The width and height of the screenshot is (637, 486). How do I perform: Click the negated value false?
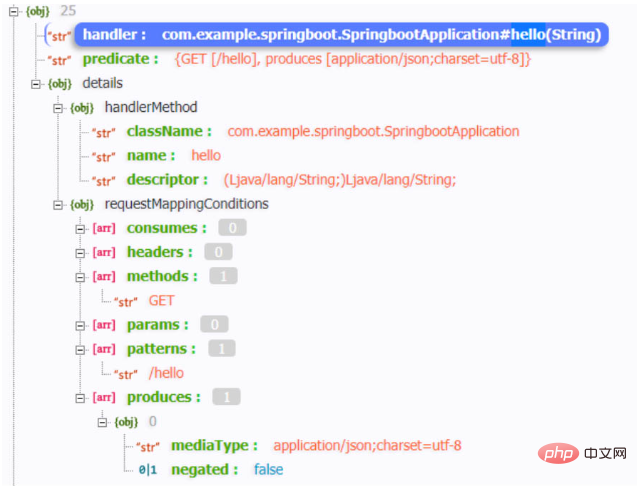pyautogui.click(x=269, y=470)
